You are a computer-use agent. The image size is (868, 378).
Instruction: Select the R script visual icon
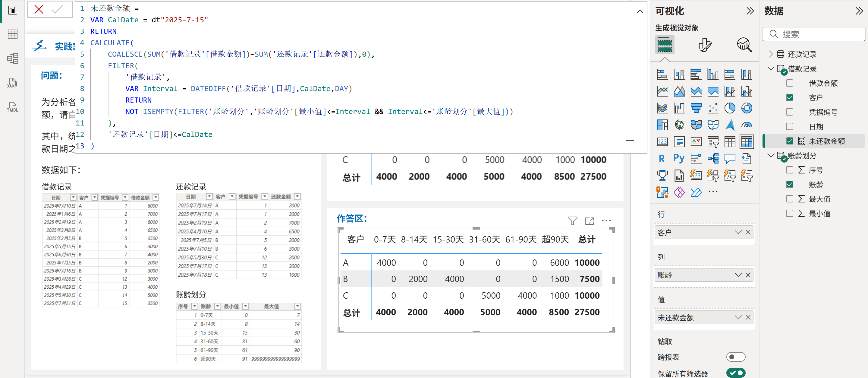tap(662, 158)
